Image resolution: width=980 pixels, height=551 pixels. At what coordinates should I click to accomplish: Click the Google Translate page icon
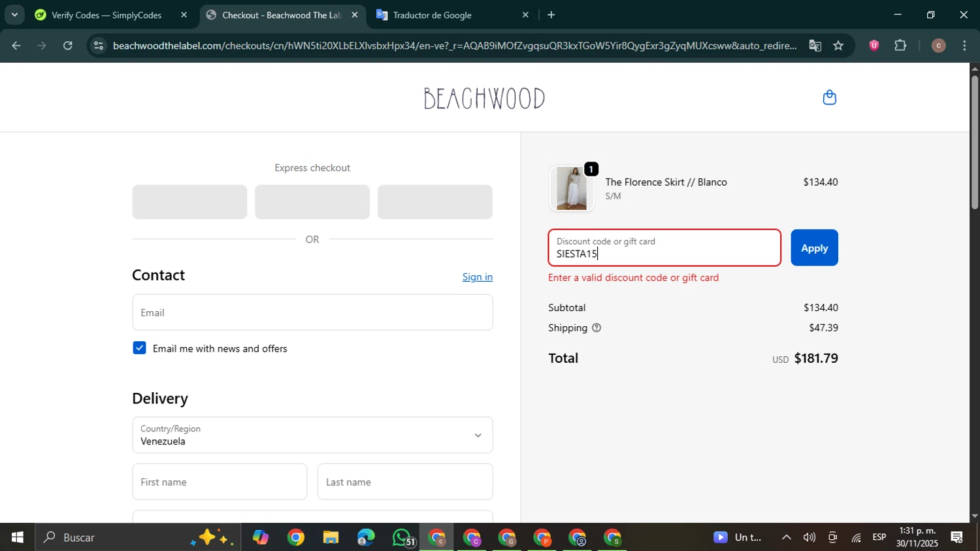tap(815, 46)
